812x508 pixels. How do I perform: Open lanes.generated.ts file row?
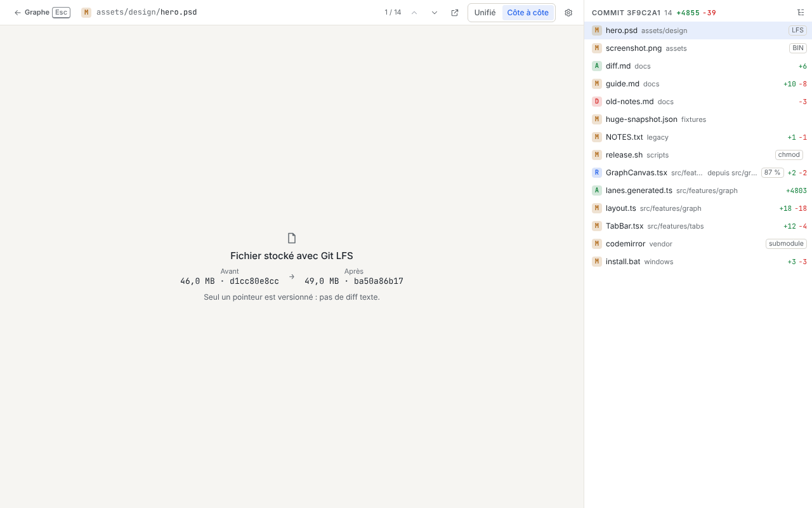coord(698,190)
